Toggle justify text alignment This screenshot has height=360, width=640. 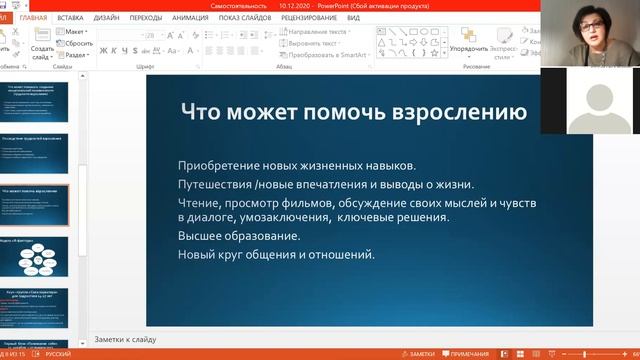pos(241,51)
